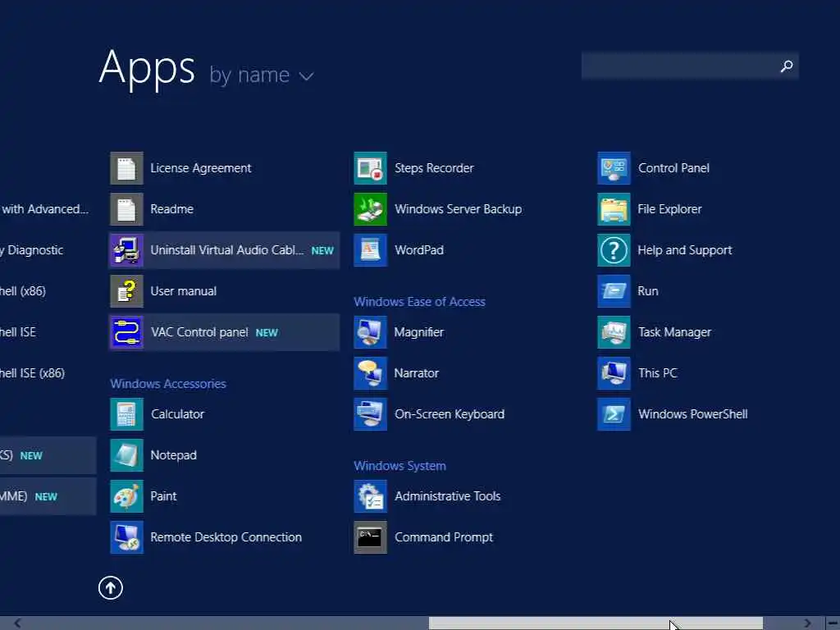Start the Narrator icon
840x630 pixels.
(370, 373)
